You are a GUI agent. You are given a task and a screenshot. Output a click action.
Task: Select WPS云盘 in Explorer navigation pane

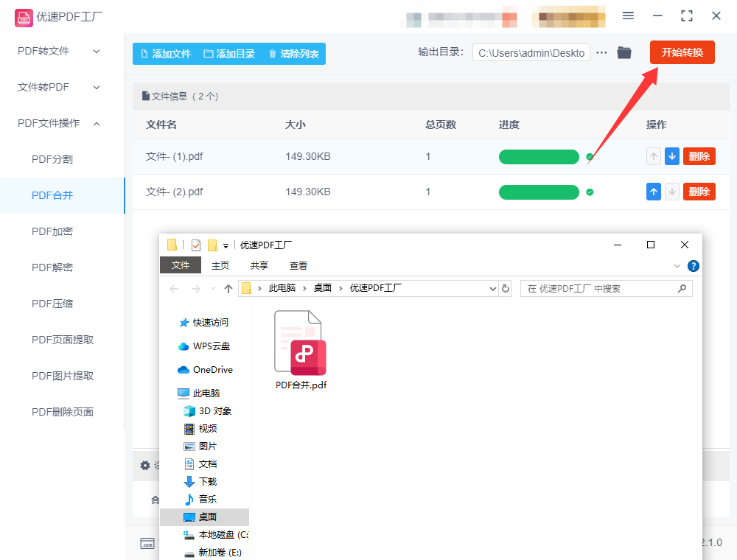[204, 346]
